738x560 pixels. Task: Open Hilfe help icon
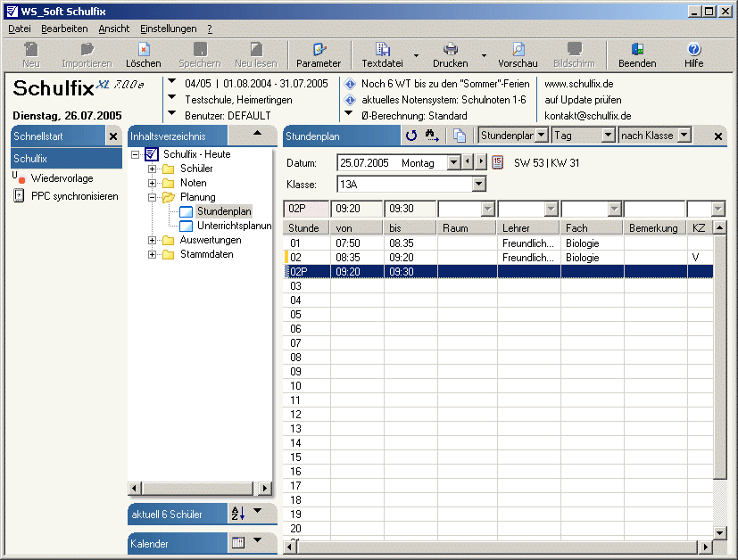[x=693, y=49]
